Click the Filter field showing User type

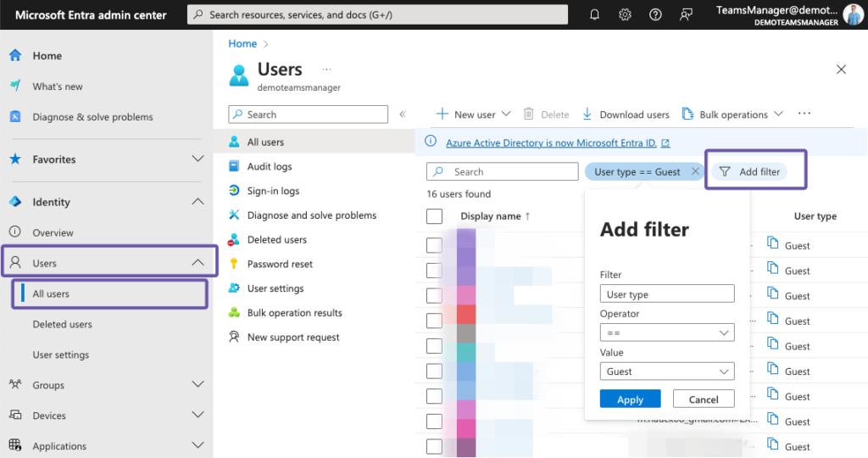(667, 293)
